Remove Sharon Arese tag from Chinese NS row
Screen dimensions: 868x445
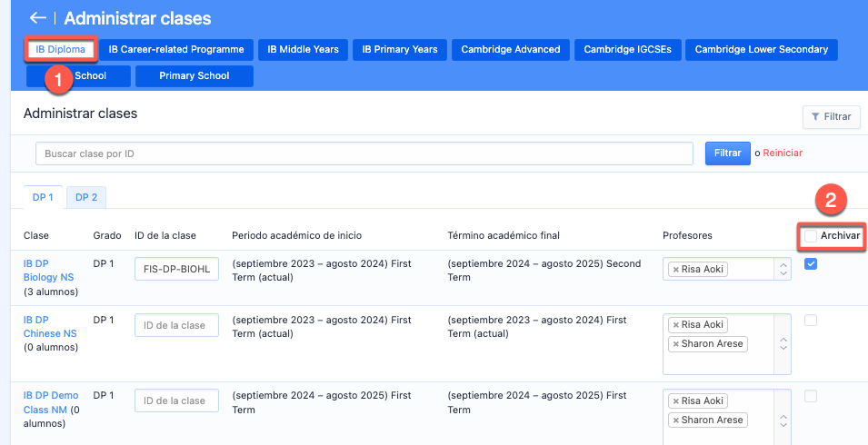(675, 344)
